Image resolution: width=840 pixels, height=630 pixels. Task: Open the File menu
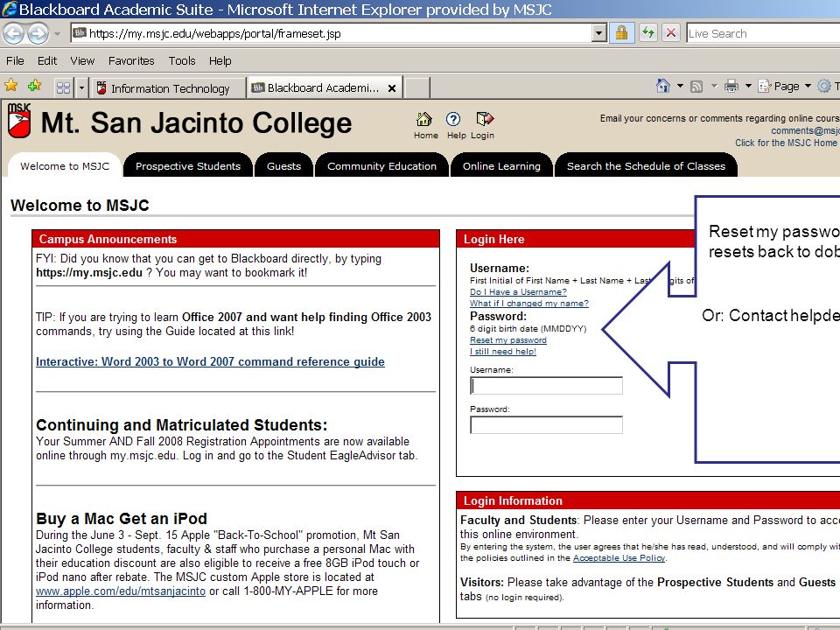[x=15, y=61]
